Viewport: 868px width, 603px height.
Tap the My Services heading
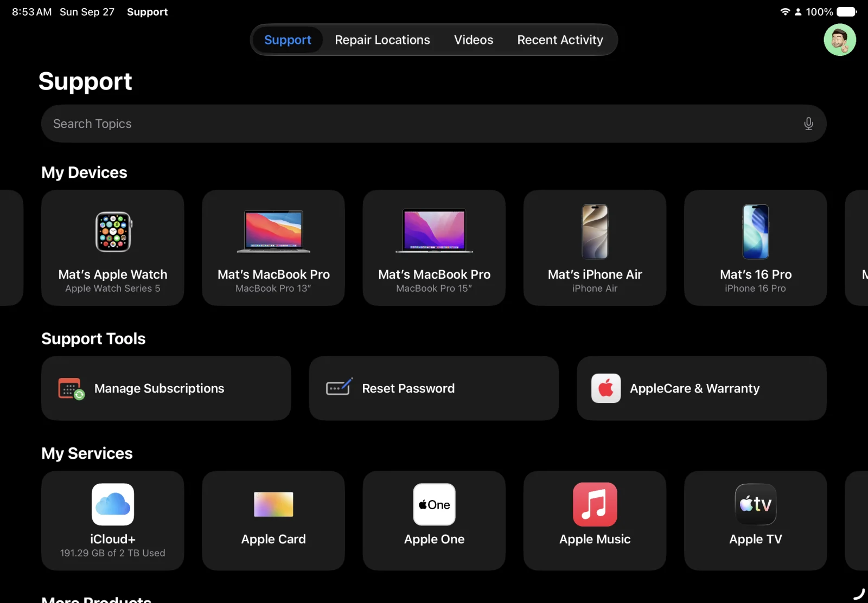(x=87, y=453)
